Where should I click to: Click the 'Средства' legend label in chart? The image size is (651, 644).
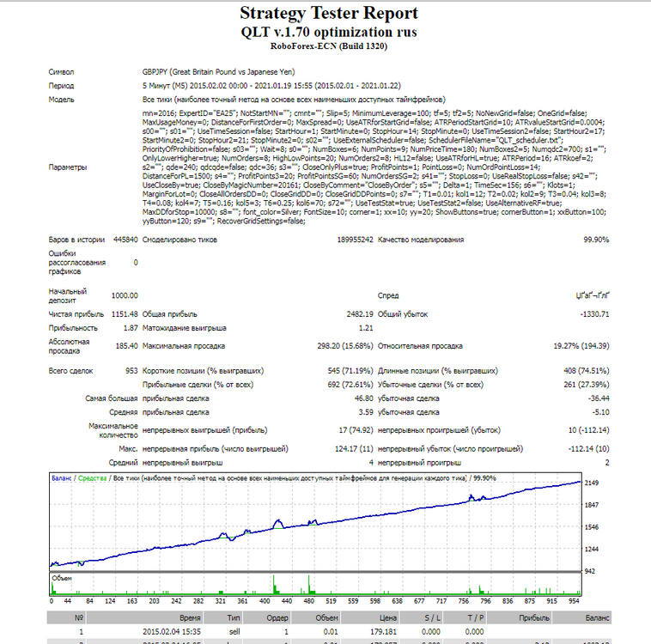coord(92,478)
